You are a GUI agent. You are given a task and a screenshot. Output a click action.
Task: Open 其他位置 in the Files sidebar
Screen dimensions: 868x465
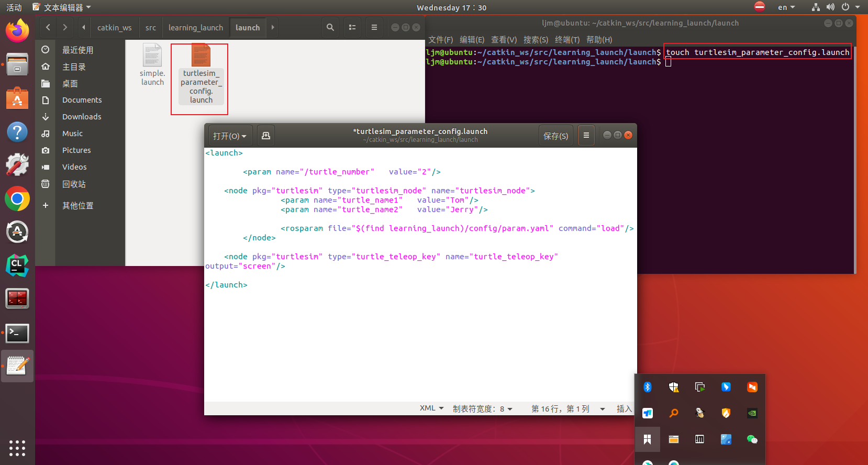coord(78,205)
